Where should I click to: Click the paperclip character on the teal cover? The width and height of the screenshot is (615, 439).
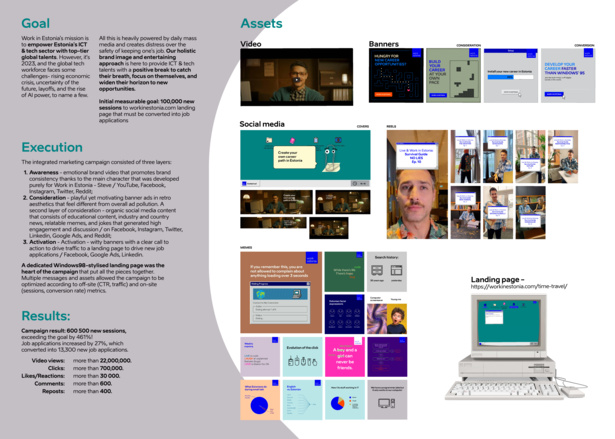330,158
